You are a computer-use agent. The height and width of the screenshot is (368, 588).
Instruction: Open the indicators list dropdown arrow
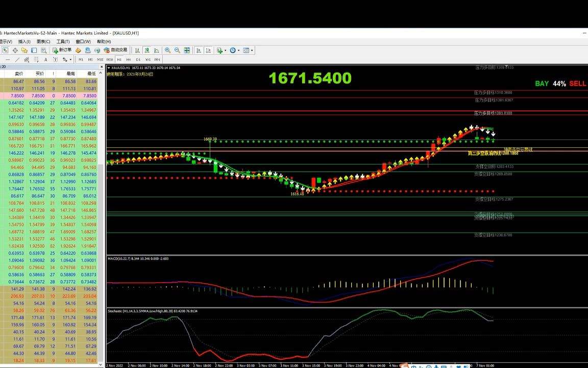(x=225, y=51)
